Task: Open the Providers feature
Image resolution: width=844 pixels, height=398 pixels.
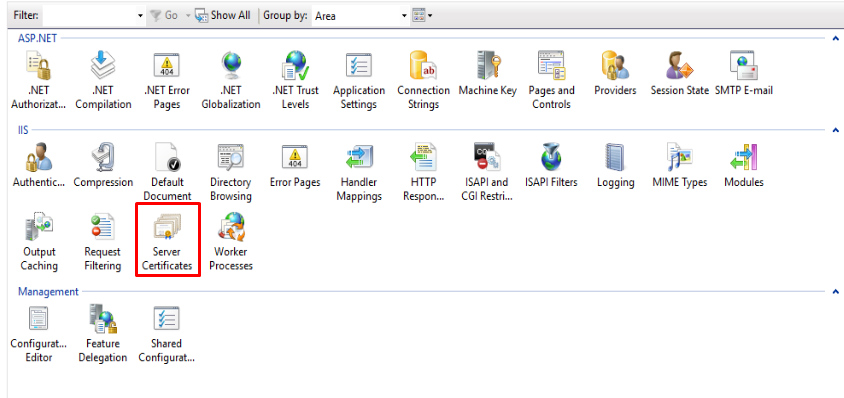Action: [x=615, y=74]
